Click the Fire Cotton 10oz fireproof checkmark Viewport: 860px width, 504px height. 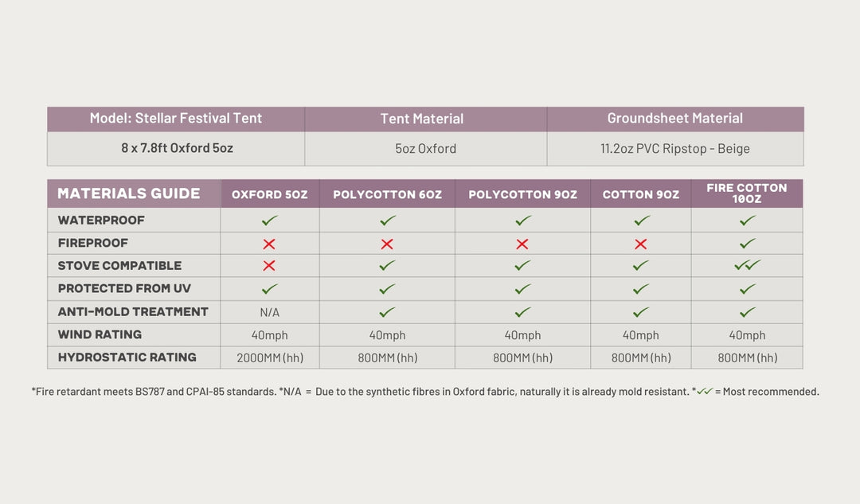tap(747, 244)
